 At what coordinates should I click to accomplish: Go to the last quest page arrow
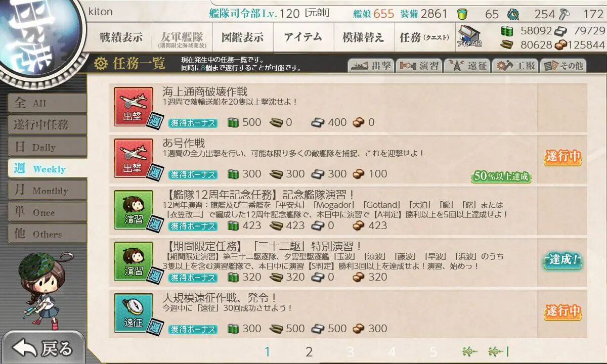coord(499,351)
